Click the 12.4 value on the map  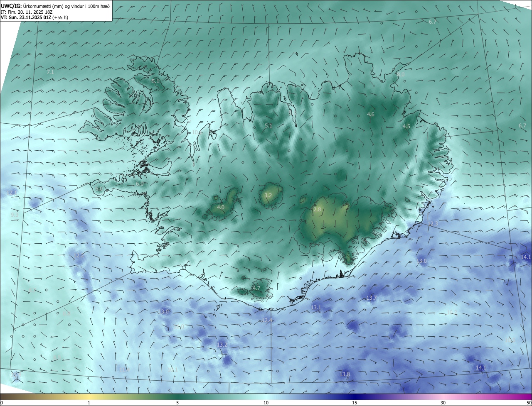(267, 320)
